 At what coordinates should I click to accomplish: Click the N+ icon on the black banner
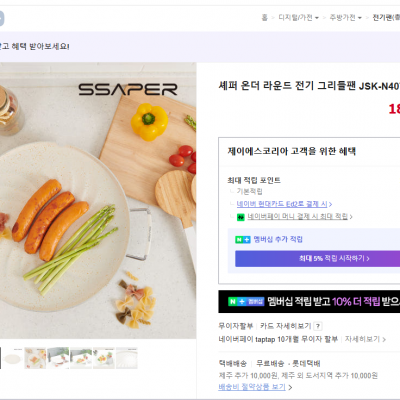click(246, 302)
